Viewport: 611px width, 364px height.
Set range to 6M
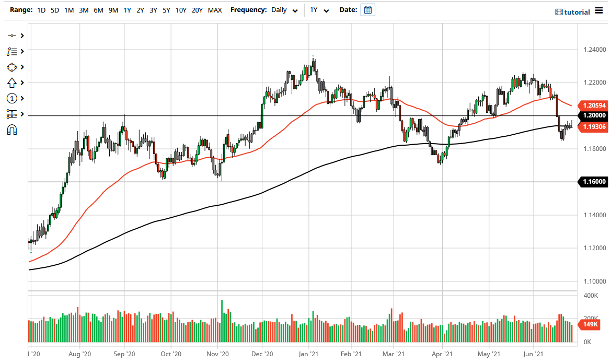[98, 10]
